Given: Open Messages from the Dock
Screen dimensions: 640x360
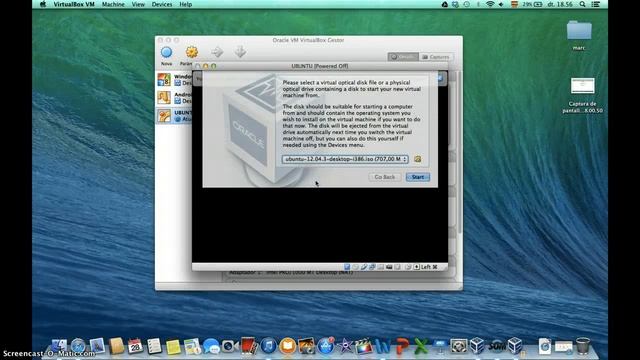Looking at the screenshot, I should tap(211, 347).
